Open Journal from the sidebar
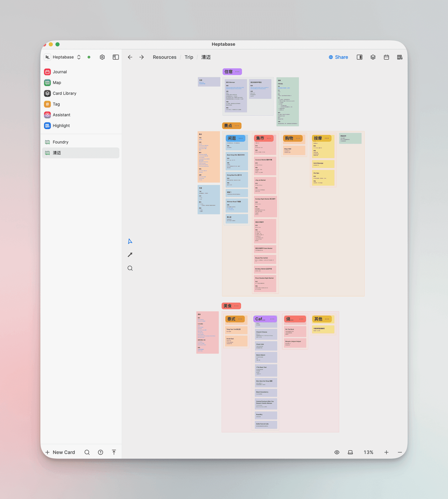448x499 pixels. pyautogui.click(x=60, y=72)
